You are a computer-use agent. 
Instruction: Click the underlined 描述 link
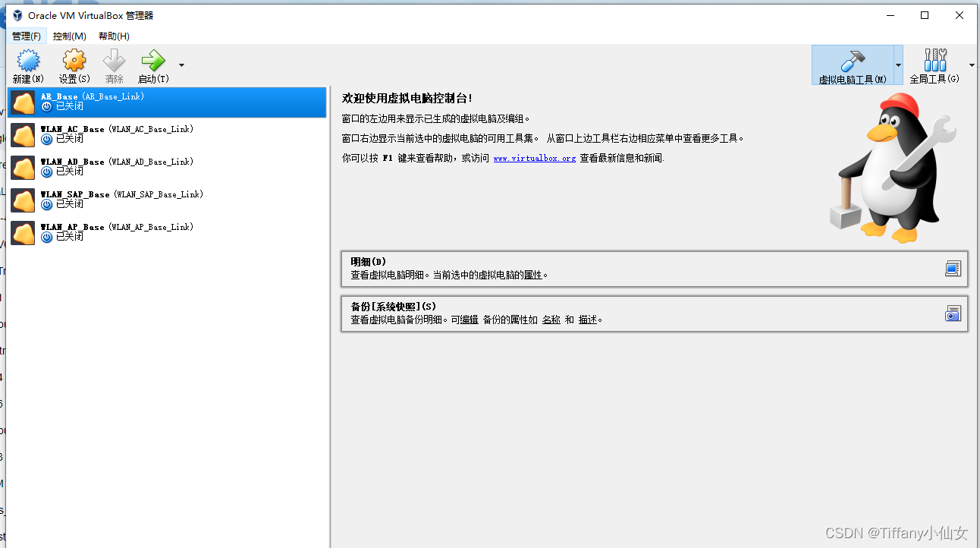click(588, 319)
